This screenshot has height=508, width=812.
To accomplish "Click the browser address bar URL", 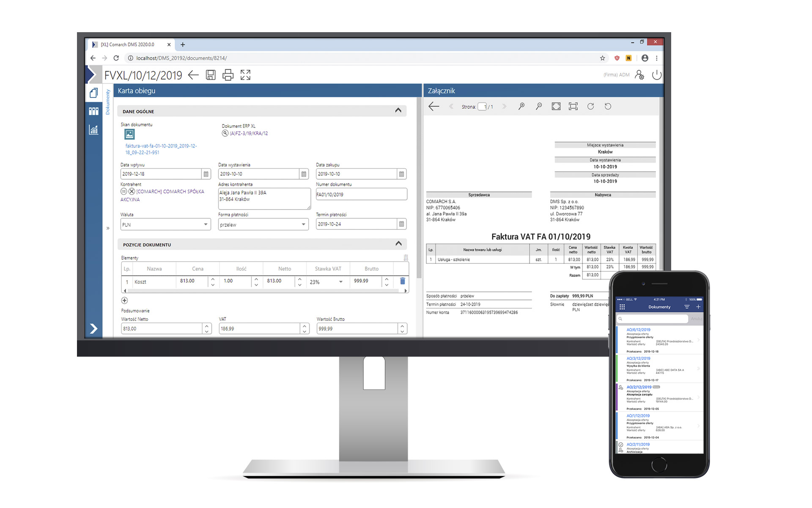I will pos(181,58).
